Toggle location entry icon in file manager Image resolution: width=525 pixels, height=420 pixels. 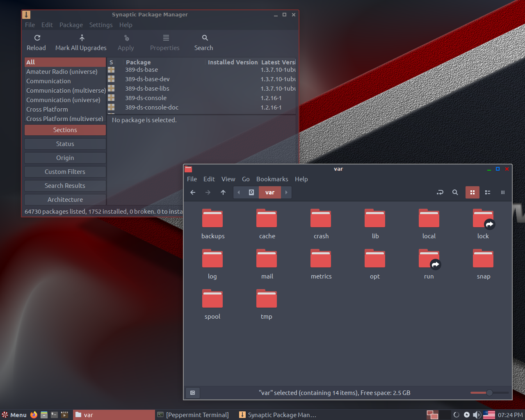[x=440, y=192]
